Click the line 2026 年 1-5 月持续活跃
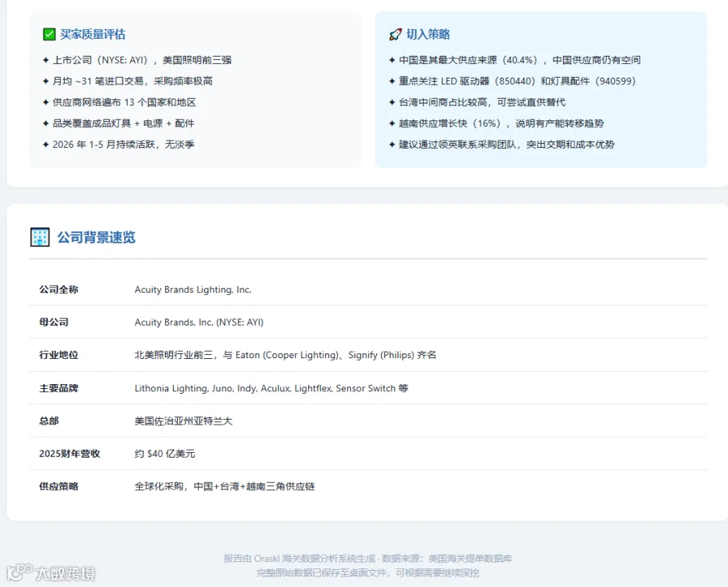 (x=124, y=144)
